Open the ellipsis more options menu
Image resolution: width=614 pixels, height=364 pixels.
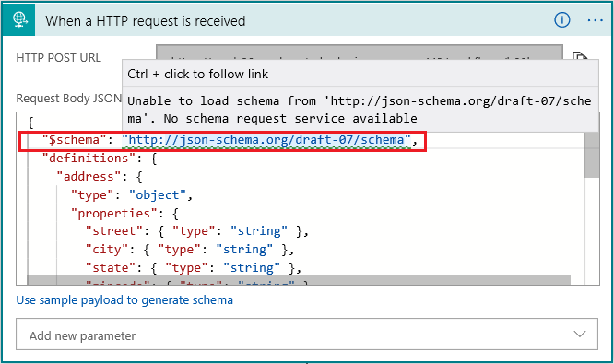pyautogui.click(x=596, y=20)
